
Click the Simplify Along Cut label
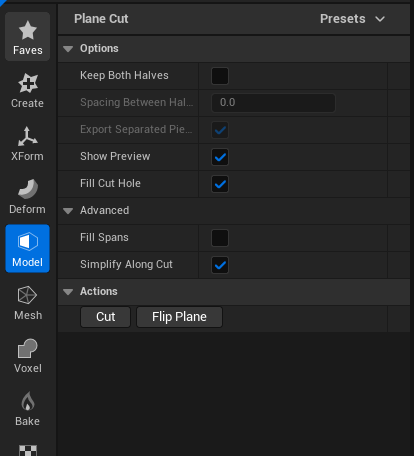coord(126,264)
